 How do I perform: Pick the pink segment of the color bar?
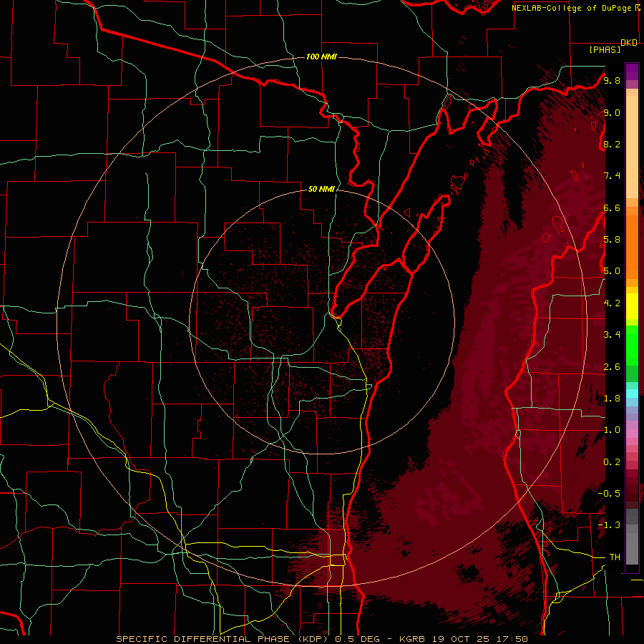[632, 434]
